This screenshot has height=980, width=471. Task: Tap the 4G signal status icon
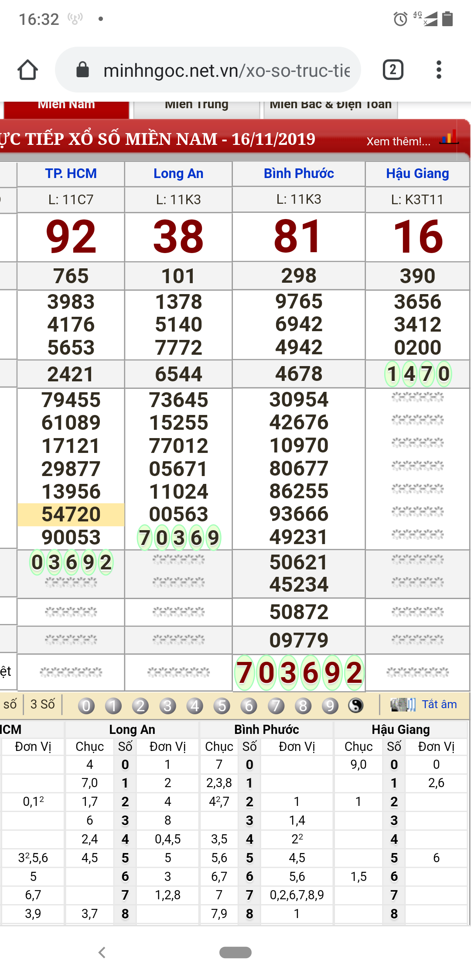click(425, 19)
